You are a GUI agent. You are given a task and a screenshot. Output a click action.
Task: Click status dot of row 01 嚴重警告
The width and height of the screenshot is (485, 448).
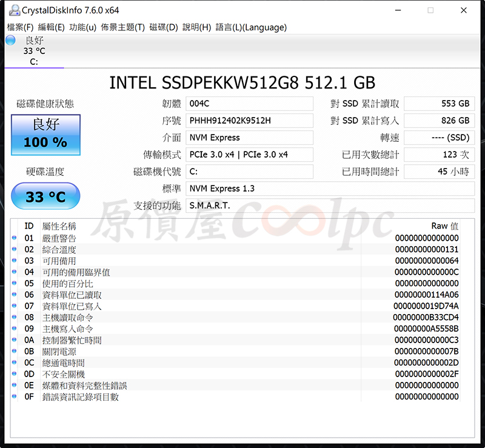pos(14,238)
